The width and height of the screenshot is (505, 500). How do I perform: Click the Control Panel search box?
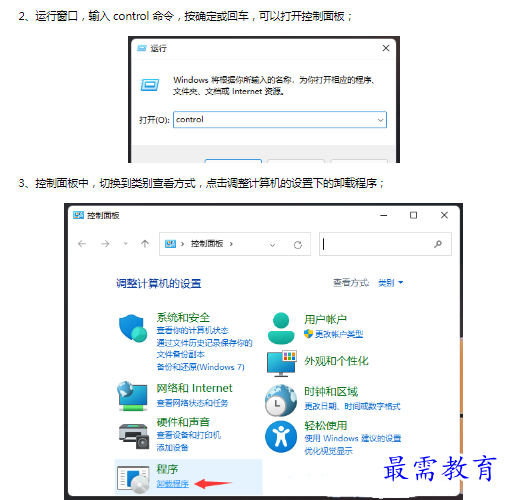tap(385, 244)
